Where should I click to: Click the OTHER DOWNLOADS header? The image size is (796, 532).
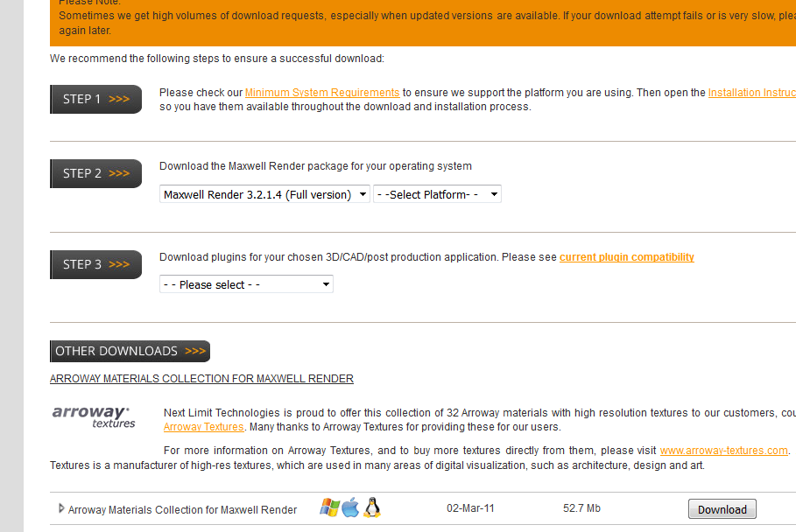pos(130,351)
